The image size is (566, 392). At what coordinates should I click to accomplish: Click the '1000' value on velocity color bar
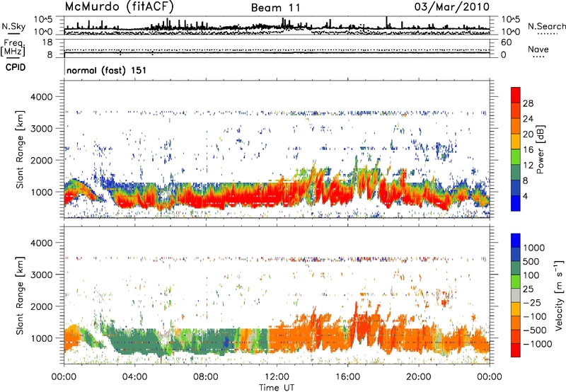point(534,248)
